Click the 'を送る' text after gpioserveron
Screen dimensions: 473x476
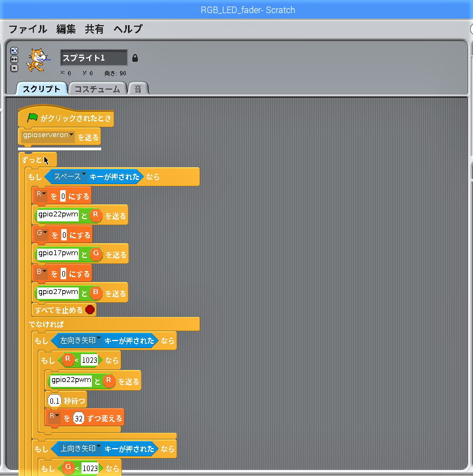[88, 138]
